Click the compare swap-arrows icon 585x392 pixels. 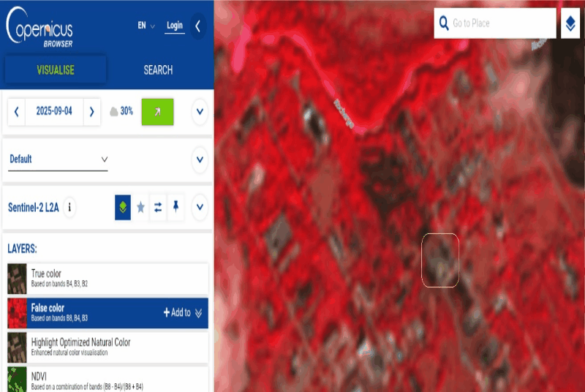coord(158,208)
